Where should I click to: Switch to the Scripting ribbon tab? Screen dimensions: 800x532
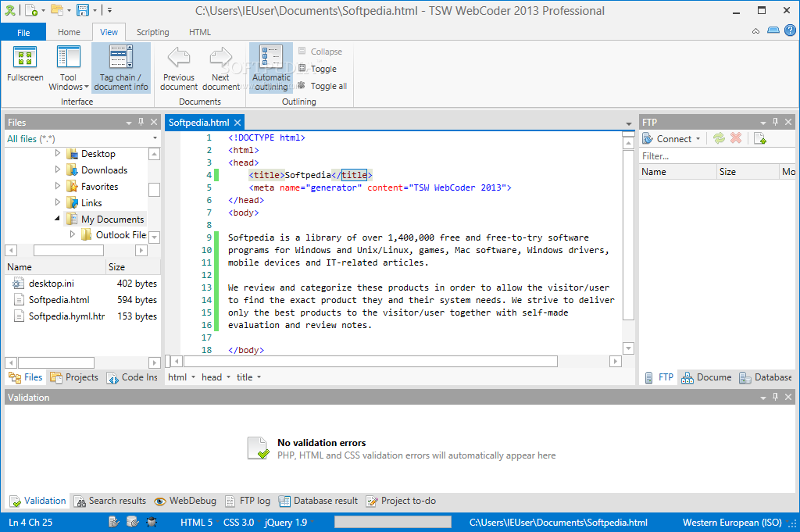[152, 32]
